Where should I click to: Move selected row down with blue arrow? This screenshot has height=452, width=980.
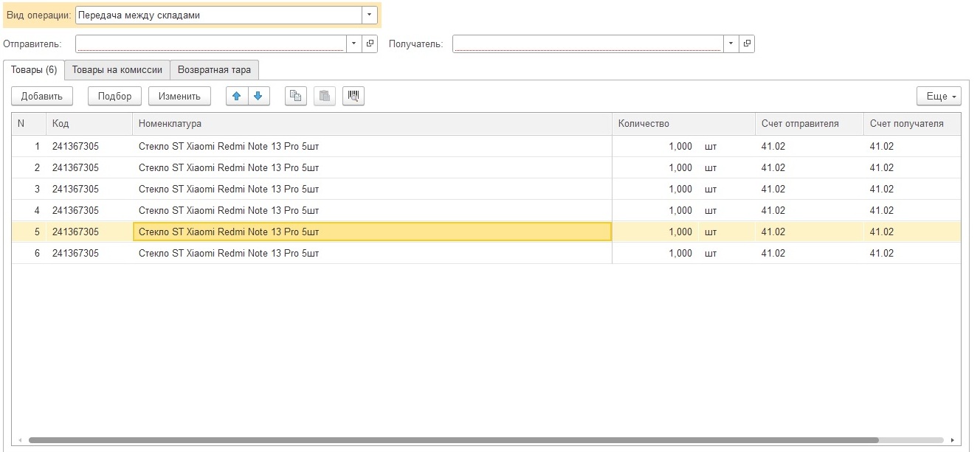259,96
